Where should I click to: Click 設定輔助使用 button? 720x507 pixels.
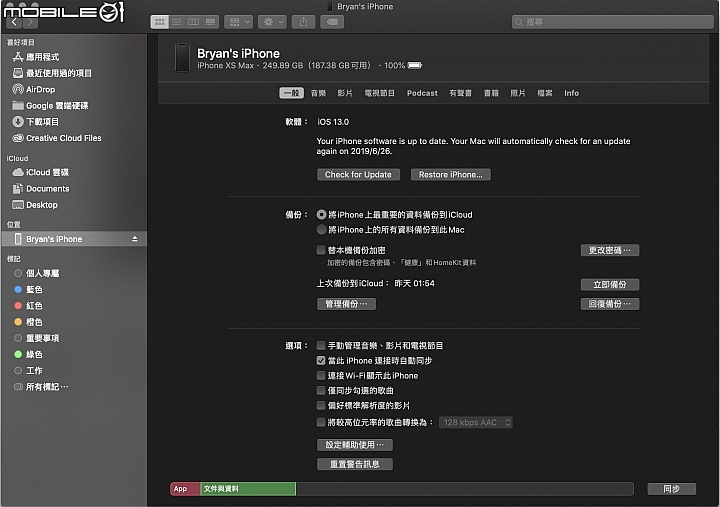pyautogui.click(x=354, y=445)
